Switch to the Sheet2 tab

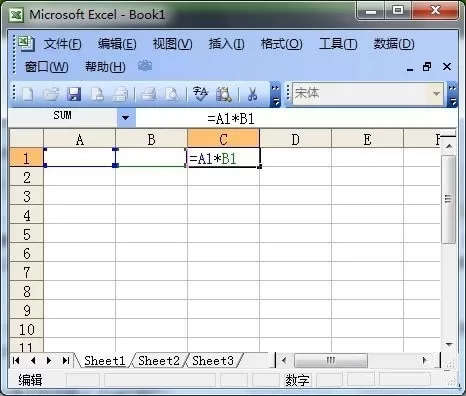(159, 361)
